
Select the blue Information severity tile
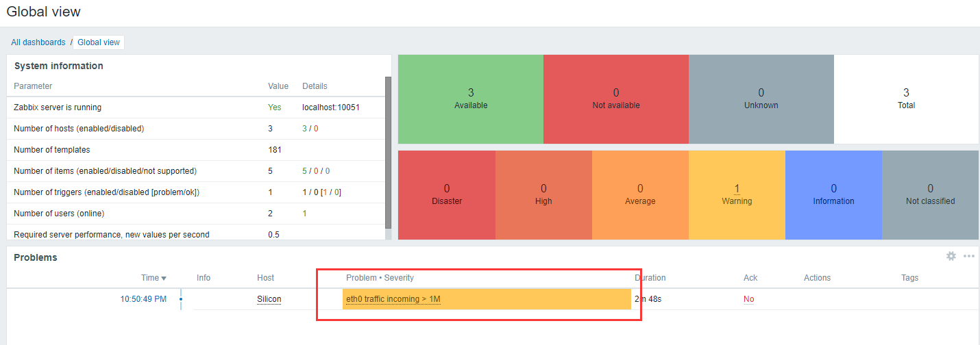pos(833,194)
